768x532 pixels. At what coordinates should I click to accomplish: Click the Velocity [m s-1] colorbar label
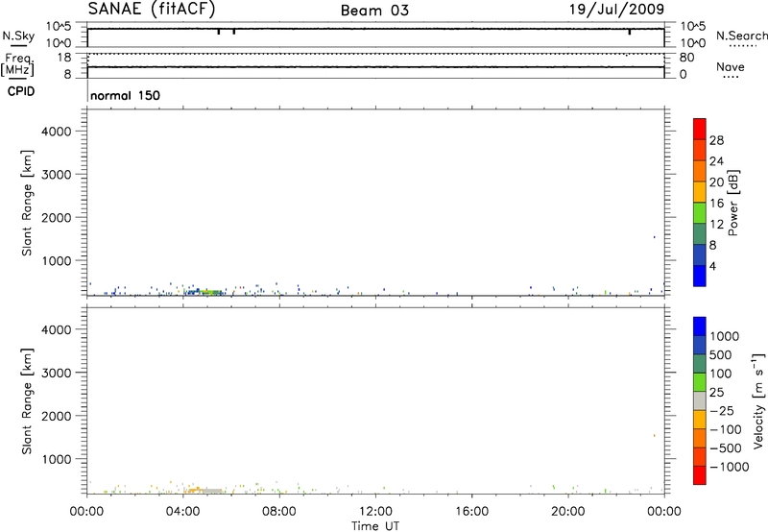tap(758, 400)
